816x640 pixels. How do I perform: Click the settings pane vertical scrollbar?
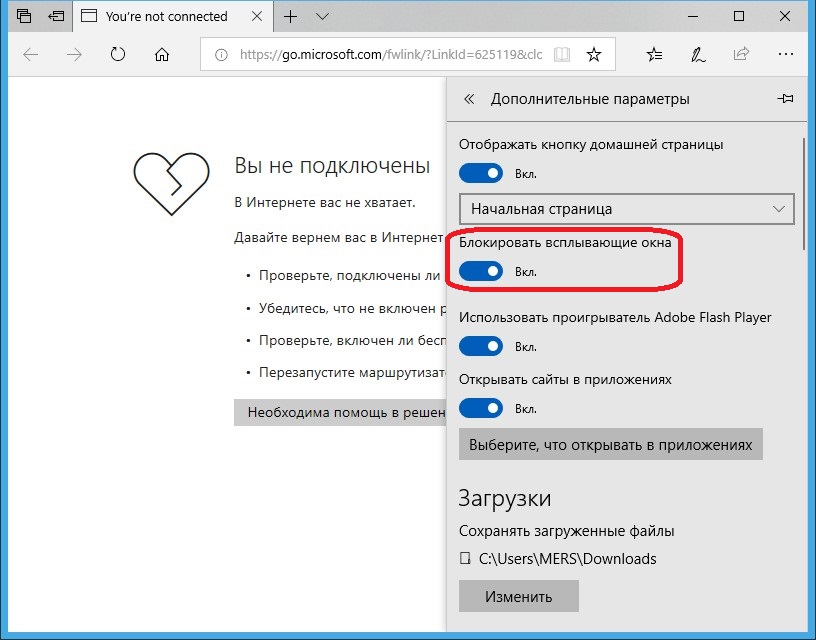[x=805, y=193]
